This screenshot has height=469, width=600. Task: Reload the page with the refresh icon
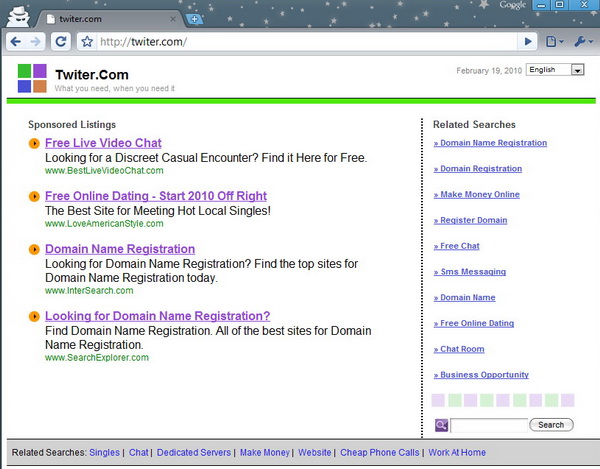coord(60,42)
